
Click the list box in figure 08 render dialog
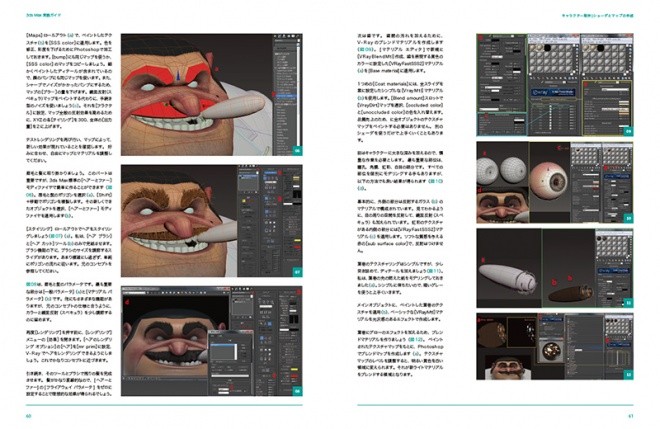pyautogui.click(x=224, y=351)
